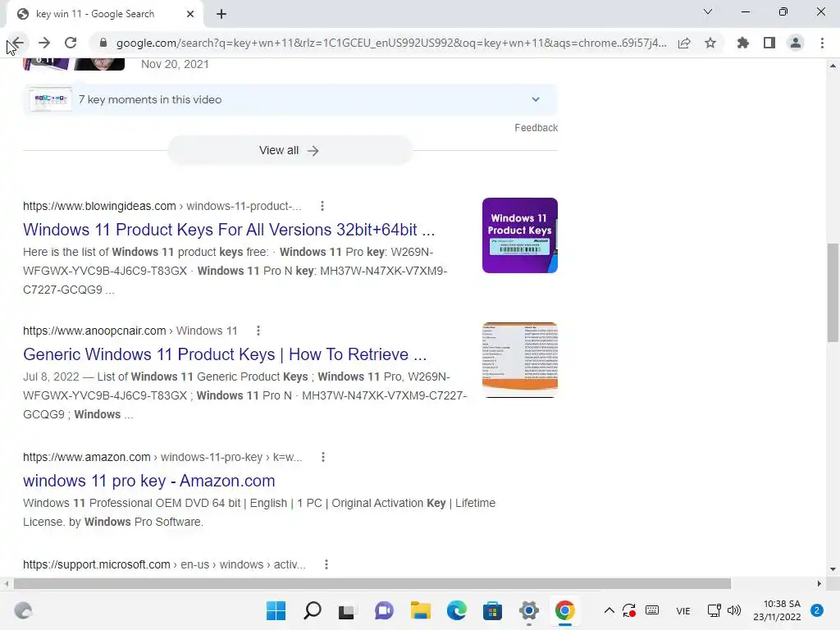Screen dimensions: 840x630
Task: Bookmark this page with the star icon
Action: 710,43
